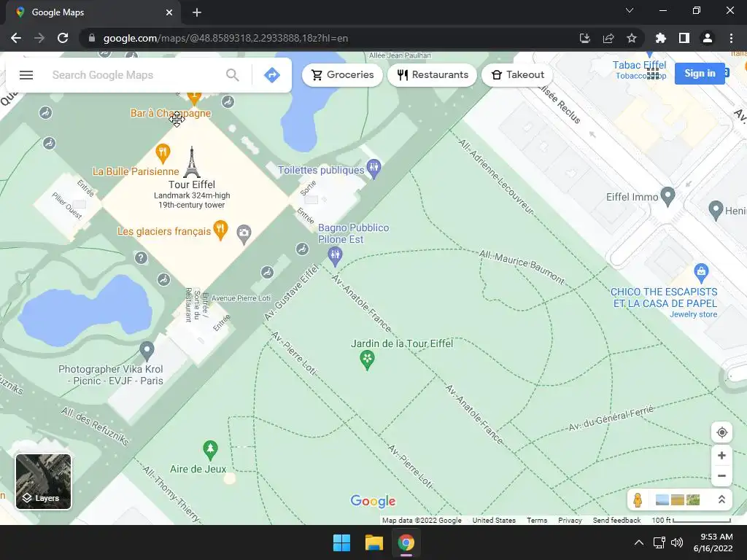
Task: Select Photographer Vika Krol location pin
Action: click(x=147, y=351)
